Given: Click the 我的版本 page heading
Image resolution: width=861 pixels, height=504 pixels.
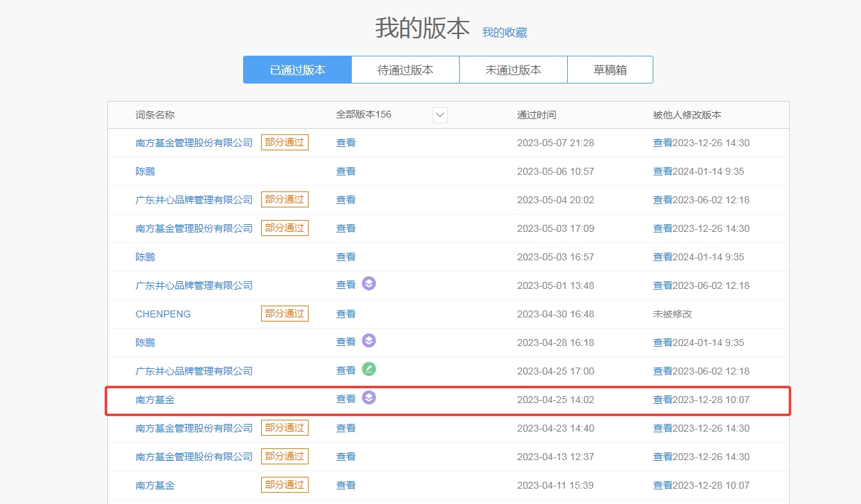Looking at the screenshot, I should tap(423, 29).
